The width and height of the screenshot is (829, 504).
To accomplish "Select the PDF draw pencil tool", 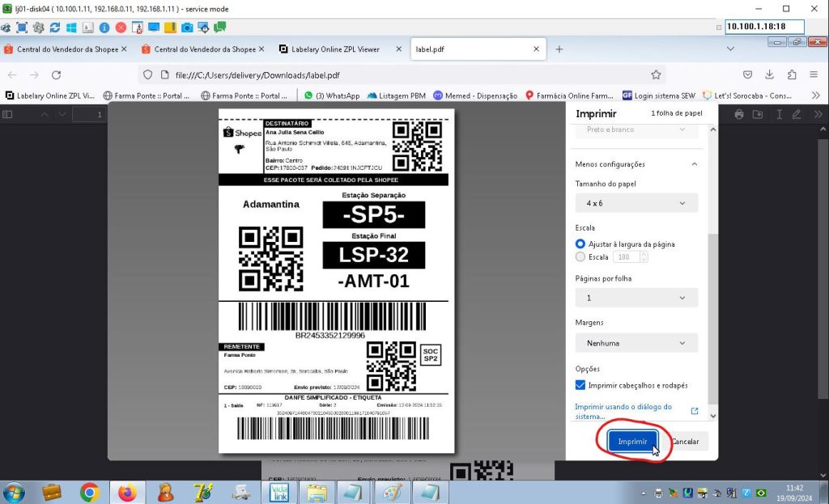I will pos(797,114).
